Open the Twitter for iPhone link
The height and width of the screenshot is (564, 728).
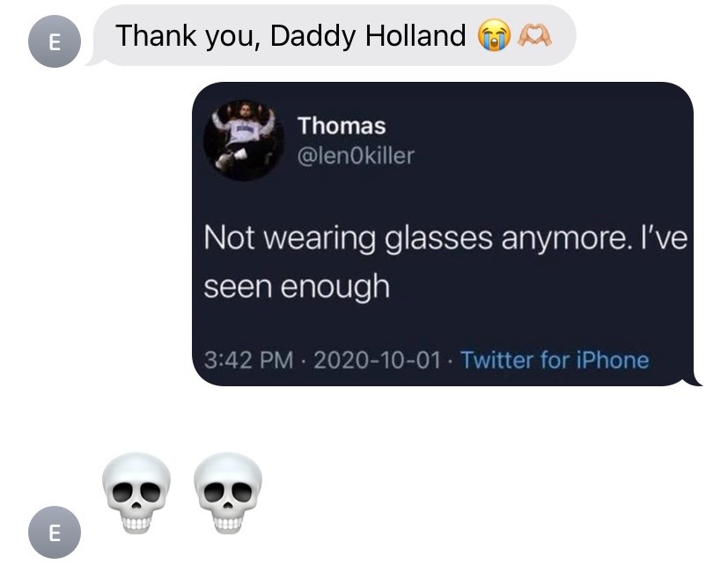[x=555, y=360]
